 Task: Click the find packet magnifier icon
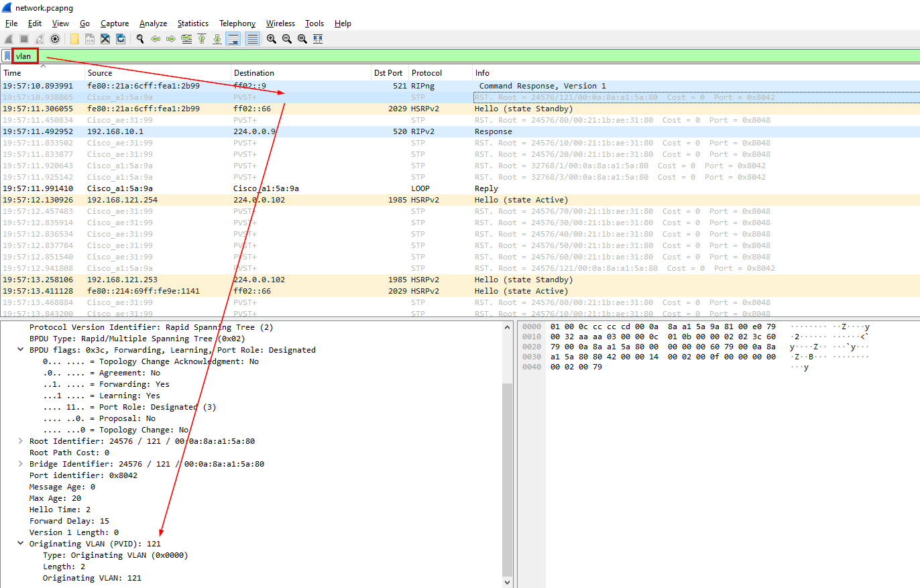[140, 39]
